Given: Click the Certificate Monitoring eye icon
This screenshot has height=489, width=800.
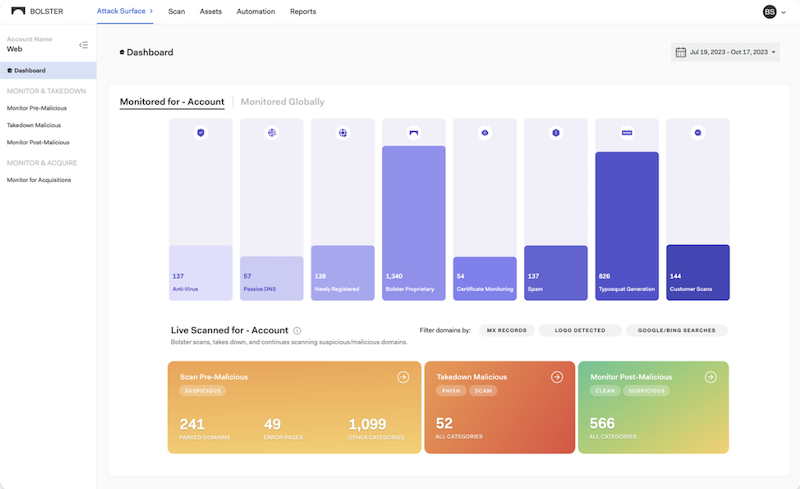Looking at the screenshot, I should (x=485, y=133).
